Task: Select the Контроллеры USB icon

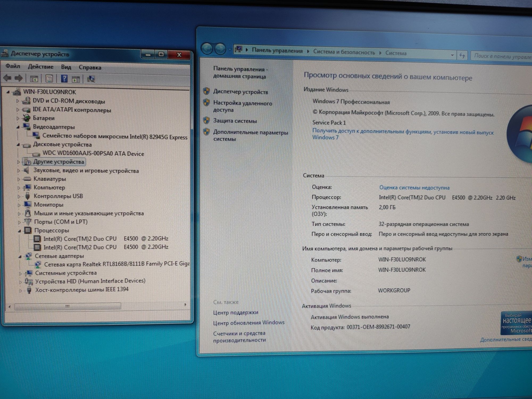Action: (x=27, y=196)
